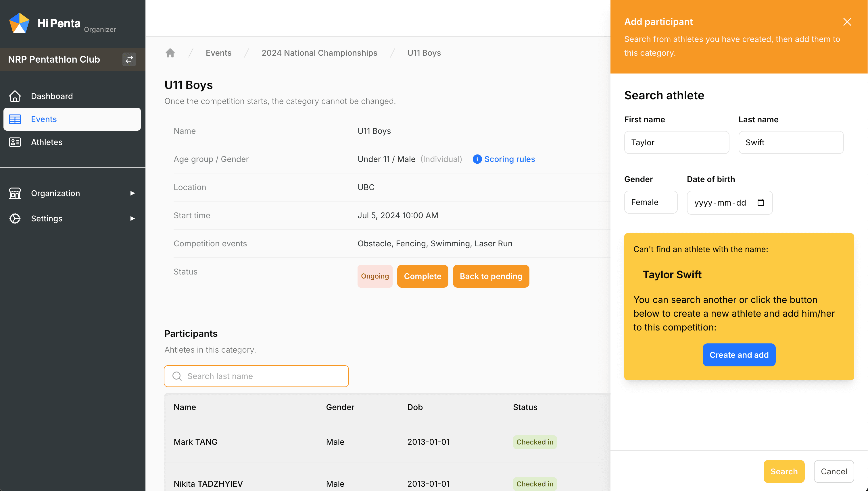The height and width of the screenshot is (491, 868).
Task: Click the home breadcrumb icon
Action: pyautogui.click(x=170, y=53)
